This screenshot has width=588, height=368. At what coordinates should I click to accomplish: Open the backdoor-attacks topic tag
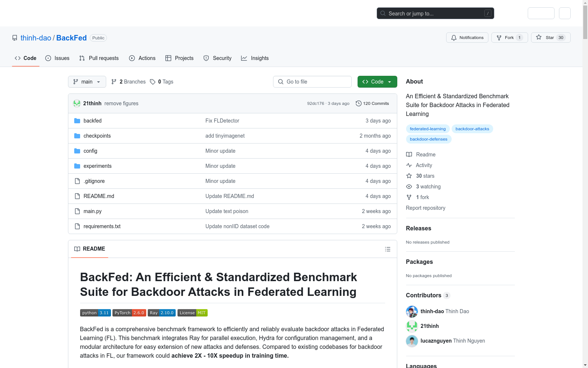pyautogui.click(x=472, y=129)
